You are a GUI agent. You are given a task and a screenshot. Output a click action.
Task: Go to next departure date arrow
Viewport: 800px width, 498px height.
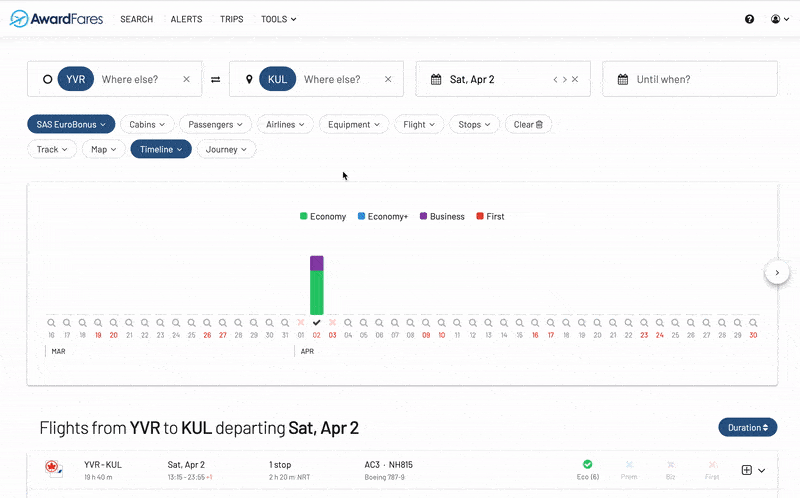[x=564, y=79]
